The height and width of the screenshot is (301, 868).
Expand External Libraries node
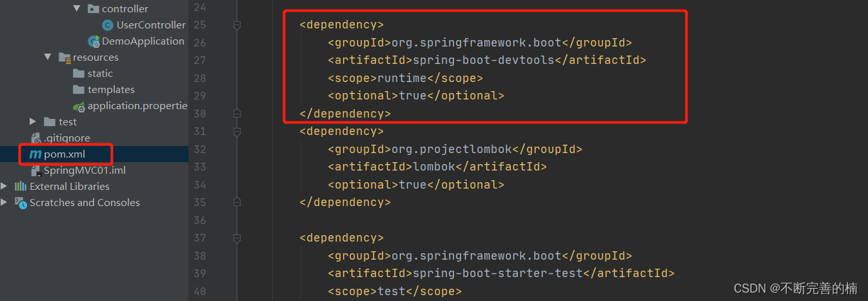5,186
